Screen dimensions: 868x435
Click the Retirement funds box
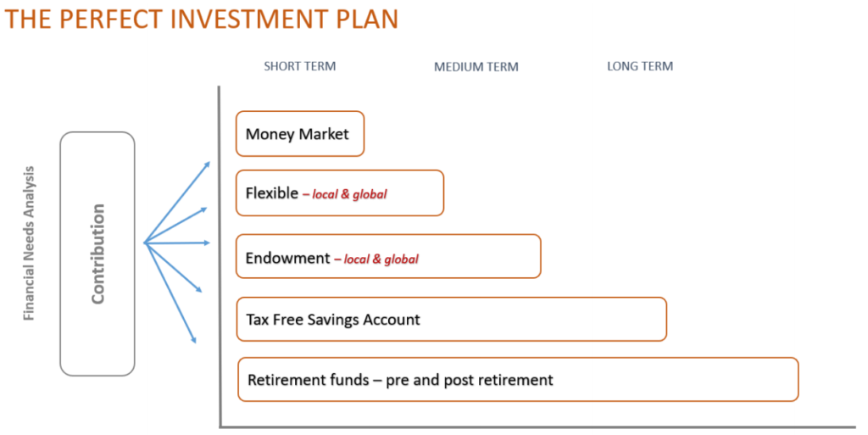click(x=517, y=380)
